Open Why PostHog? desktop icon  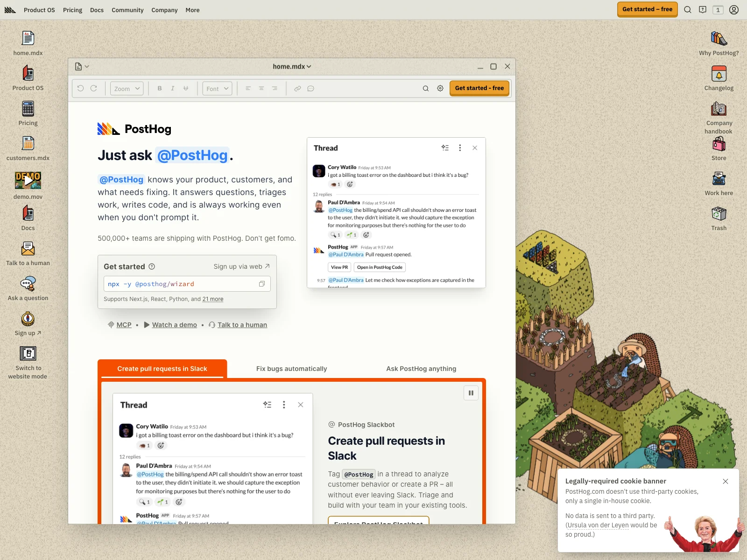point(719,43)
